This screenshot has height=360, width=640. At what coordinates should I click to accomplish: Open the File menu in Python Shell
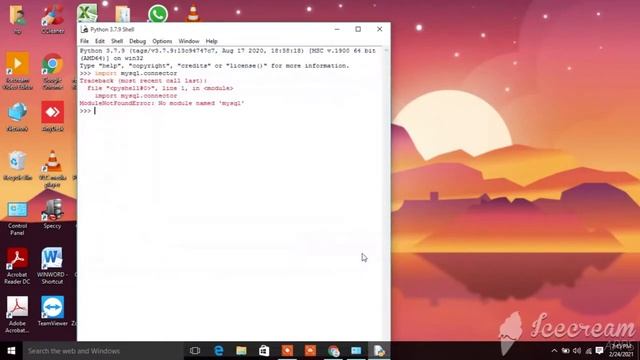(84, 41)
